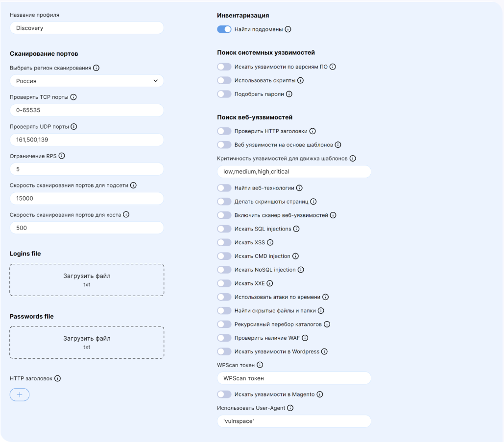The image size is (504, 442).
Task: Turn on Делать скриншоты страниц toggle
Action: [224, 201]
